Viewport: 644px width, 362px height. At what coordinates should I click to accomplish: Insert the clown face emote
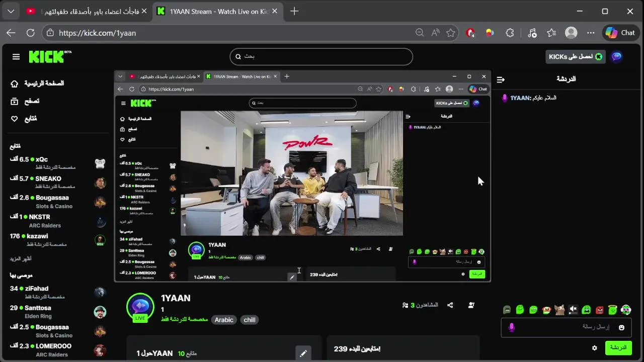(x=546, y=310)
